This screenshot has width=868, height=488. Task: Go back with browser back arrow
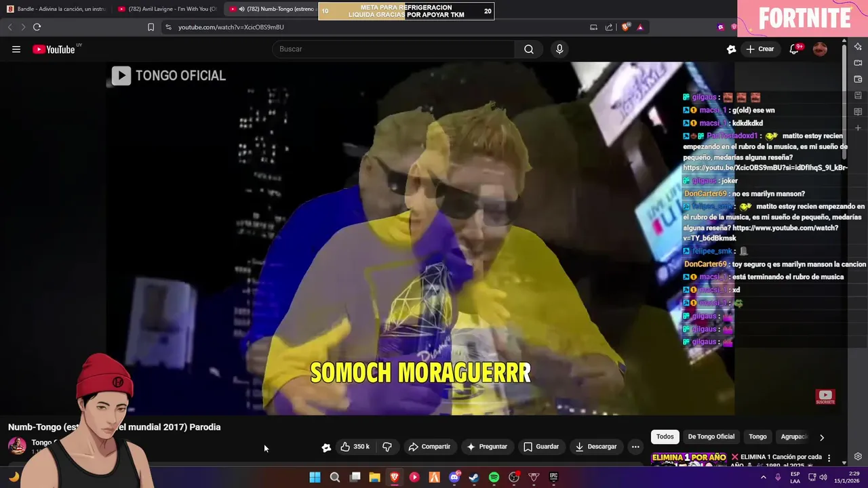click(9, 27)
